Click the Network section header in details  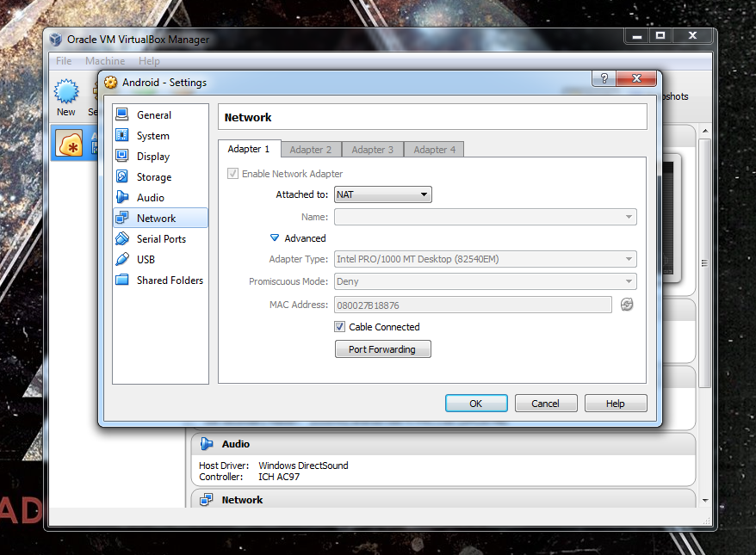point(443,499)
